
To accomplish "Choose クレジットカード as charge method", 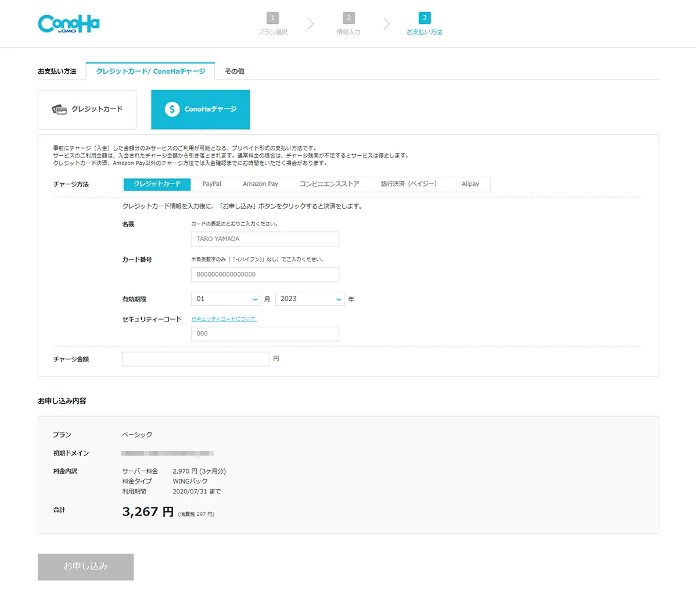I will pos(157,184).
